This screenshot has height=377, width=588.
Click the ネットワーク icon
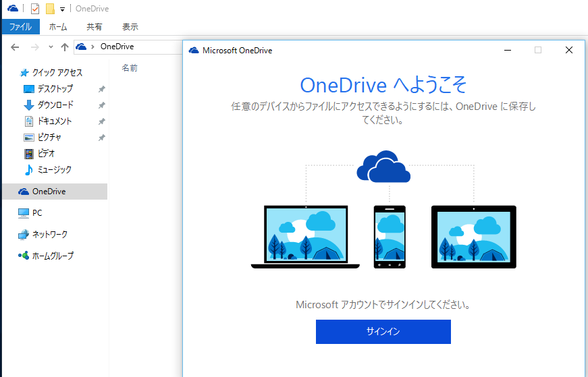coord(24,235)
